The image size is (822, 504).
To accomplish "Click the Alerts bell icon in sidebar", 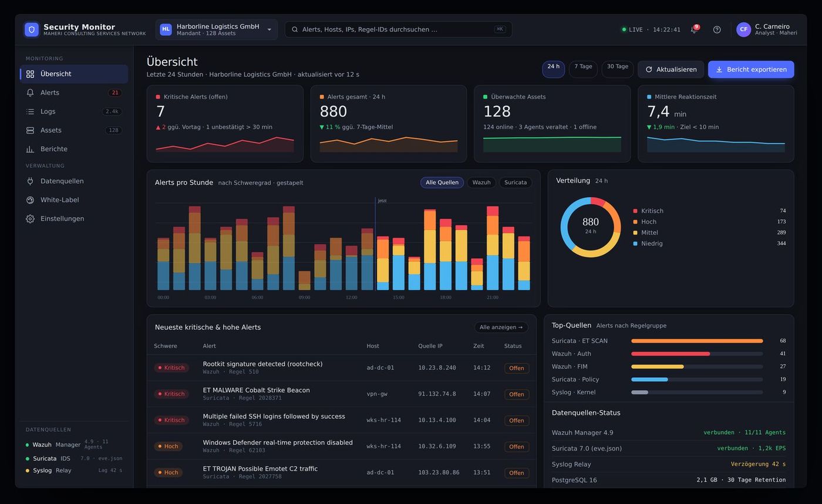I will click(x=30, y=93).
